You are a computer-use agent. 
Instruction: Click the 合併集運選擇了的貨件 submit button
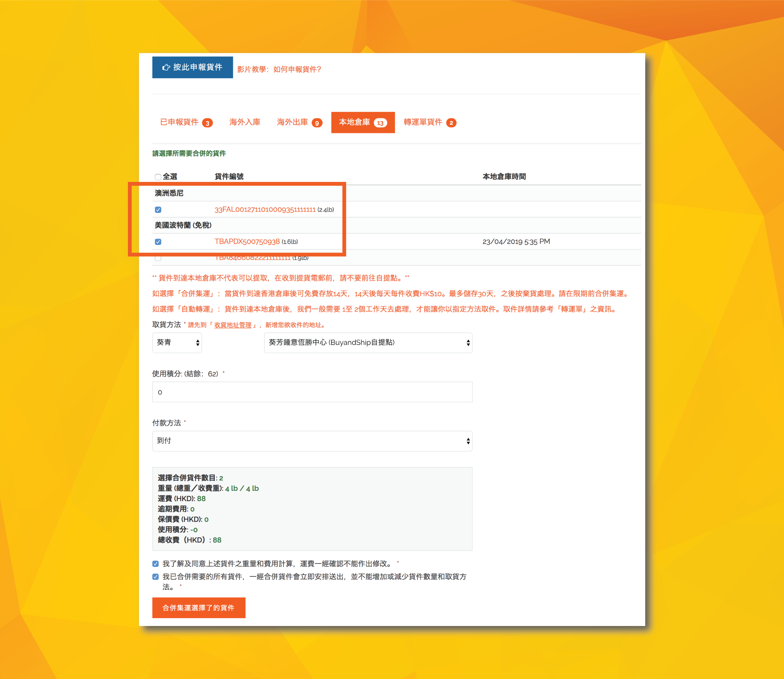198,608
